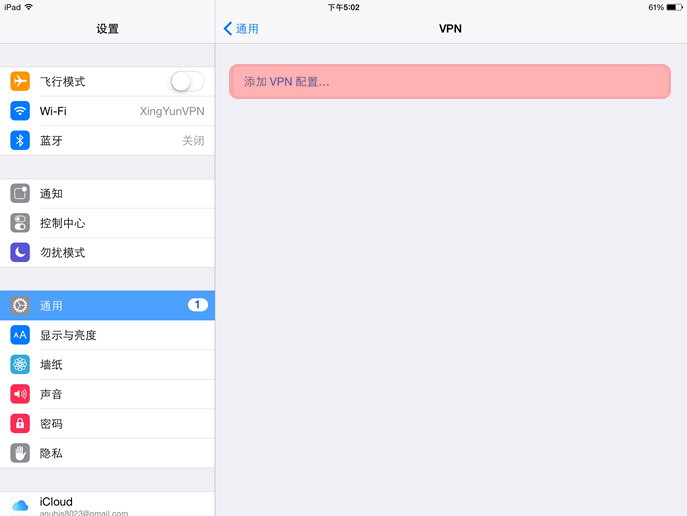Screen dimensions: 687x516
Task: Open the Wi-Fi row label
Action: pyautogui.click(x=53, y=111)
